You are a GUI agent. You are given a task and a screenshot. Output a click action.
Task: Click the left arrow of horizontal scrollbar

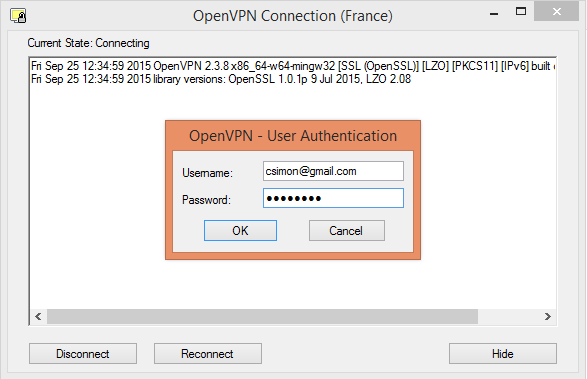pyautogui.click(x=38, y=316)
